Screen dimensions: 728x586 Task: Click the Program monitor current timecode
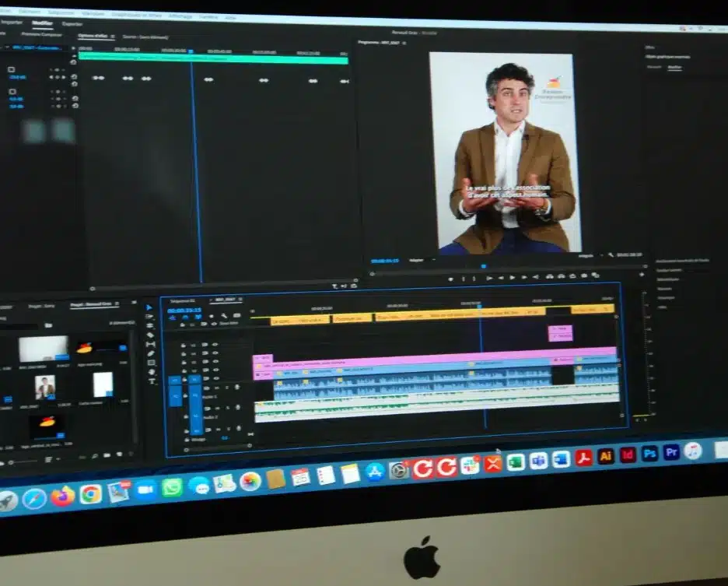point(385,260)
